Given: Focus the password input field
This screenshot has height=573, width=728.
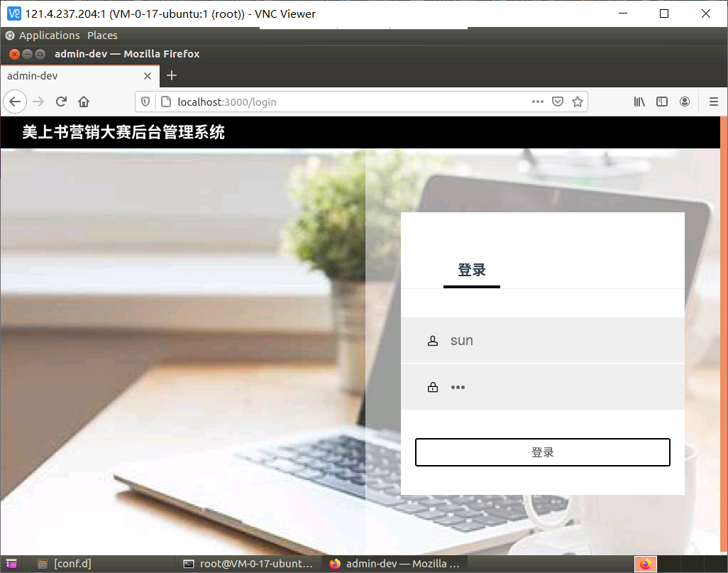Looking at the screenshot, I should coord(542,387).
